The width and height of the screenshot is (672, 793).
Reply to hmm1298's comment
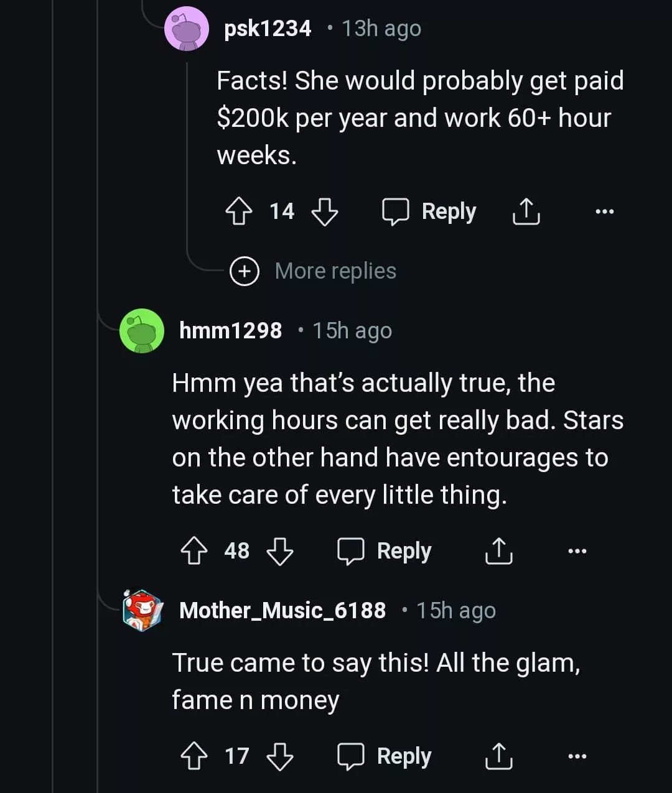[385, 551]
